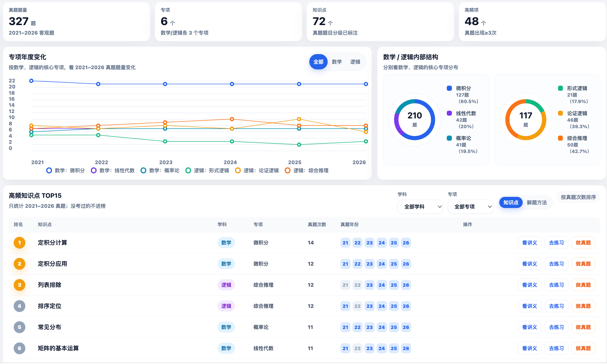Click greyed year 22 chip for 排序定位
The width and height of the screenshot is (607, 364).
tap(357, 306)
